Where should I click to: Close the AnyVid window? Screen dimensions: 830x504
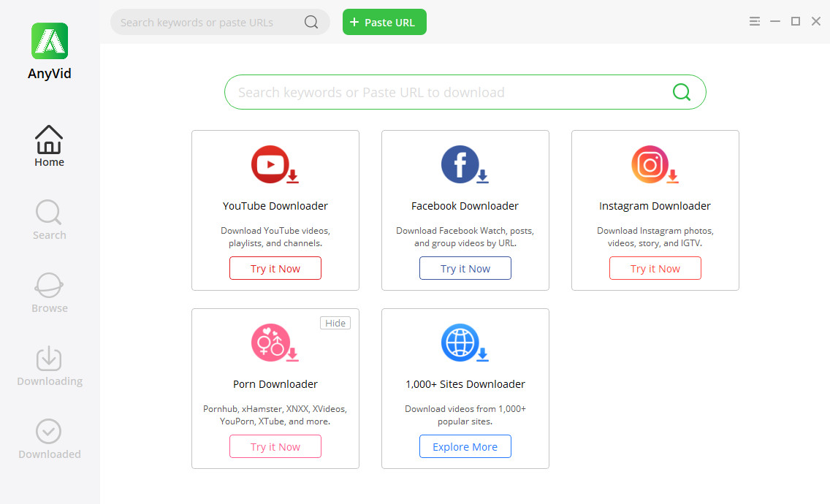click(815, 21)
